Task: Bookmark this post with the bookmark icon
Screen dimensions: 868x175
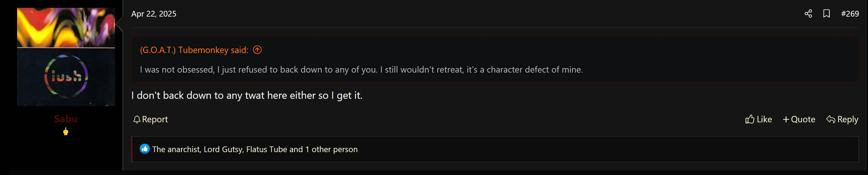Action: click(827, 14)
